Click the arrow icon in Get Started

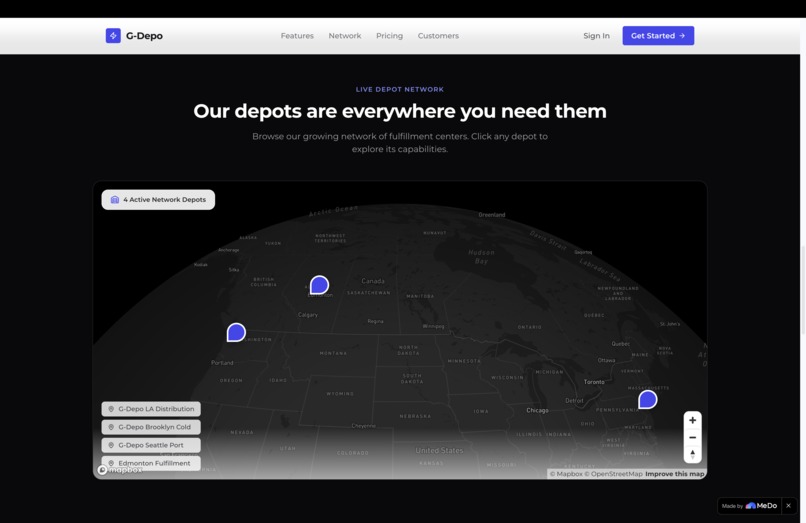pyautogui.click(x=682, y=35)
